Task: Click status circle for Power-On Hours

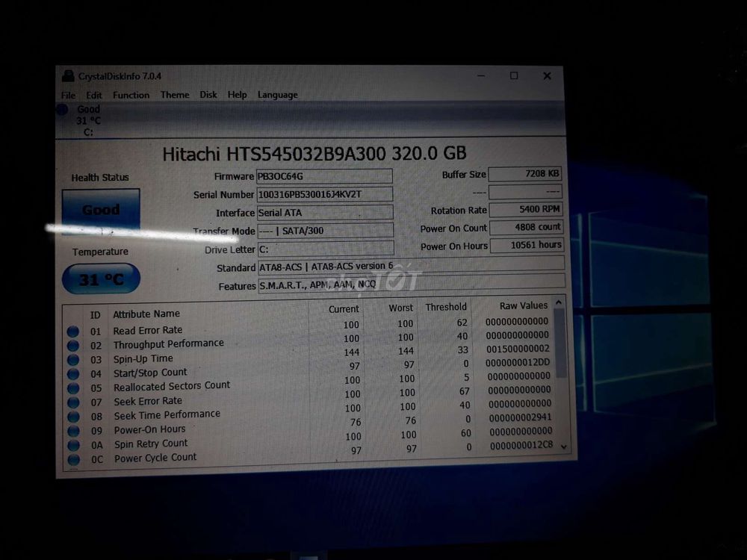Action: click(x=73, y=431)
